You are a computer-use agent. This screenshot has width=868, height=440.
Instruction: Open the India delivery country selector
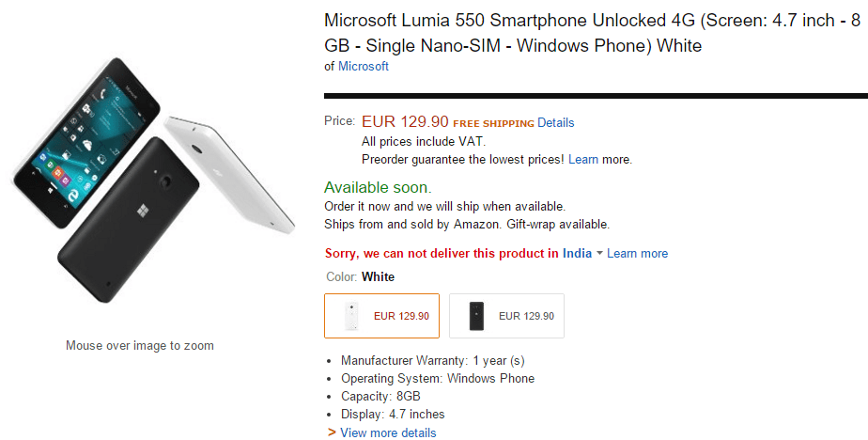click(577, 253)
